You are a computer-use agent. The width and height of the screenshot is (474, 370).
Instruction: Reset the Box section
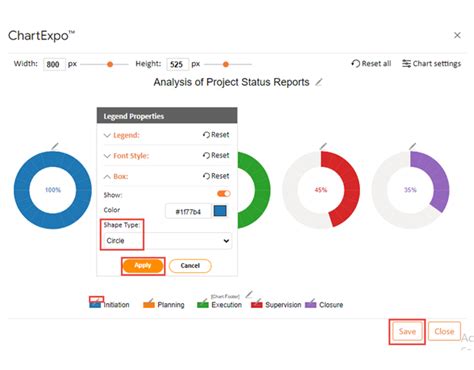[216, 176]
